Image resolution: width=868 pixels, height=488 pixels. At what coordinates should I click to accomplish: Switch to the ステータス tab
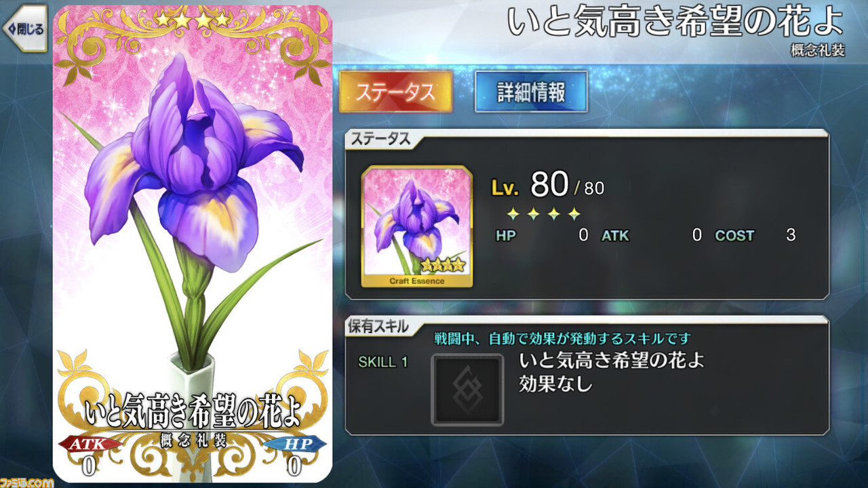[x=395, y=91]
